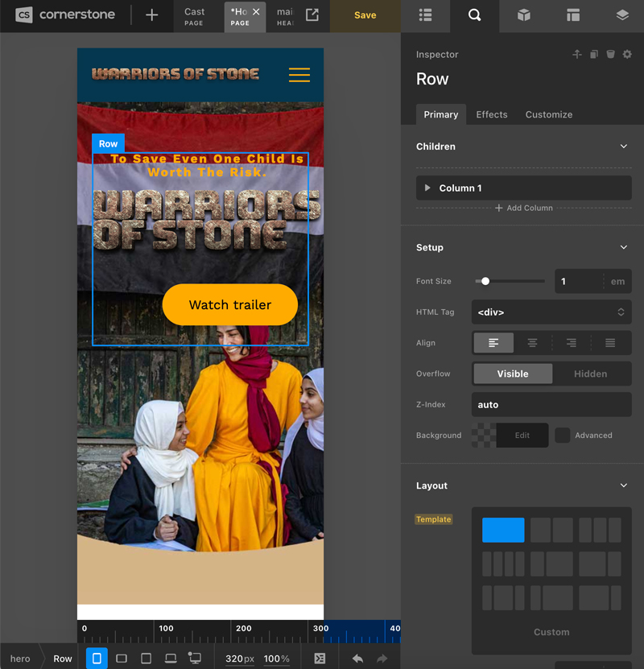Open the Elements cube panel
The image size is (644, 669).
tap(523, 15)
